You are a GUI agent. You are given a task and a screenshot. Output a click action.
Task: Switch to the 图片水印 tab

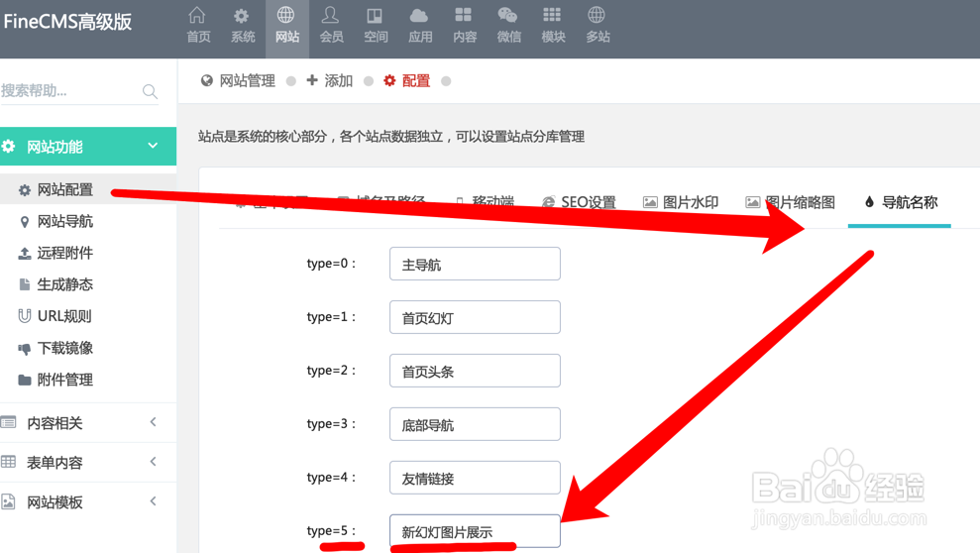tap(681, 202)
